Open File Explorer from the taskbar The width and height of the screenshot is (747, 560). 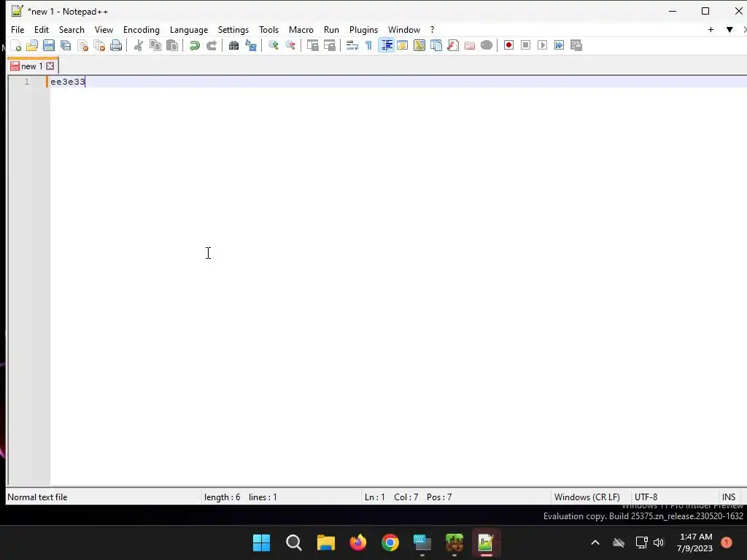click(x=326, y=542)
